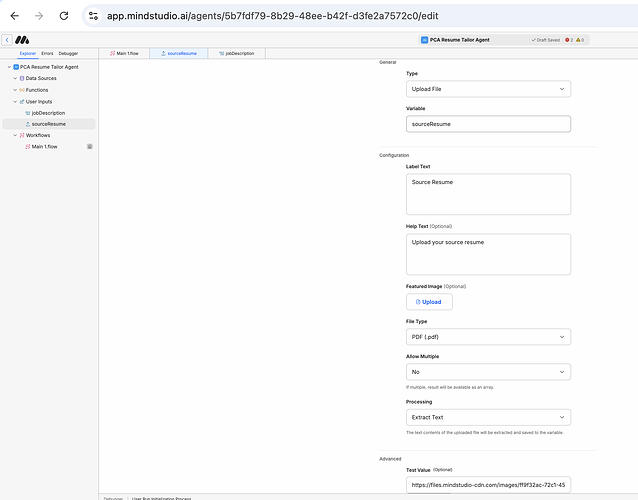Click the Upload featured image button
Screen dimensions: 638x500
pos(429,301)
